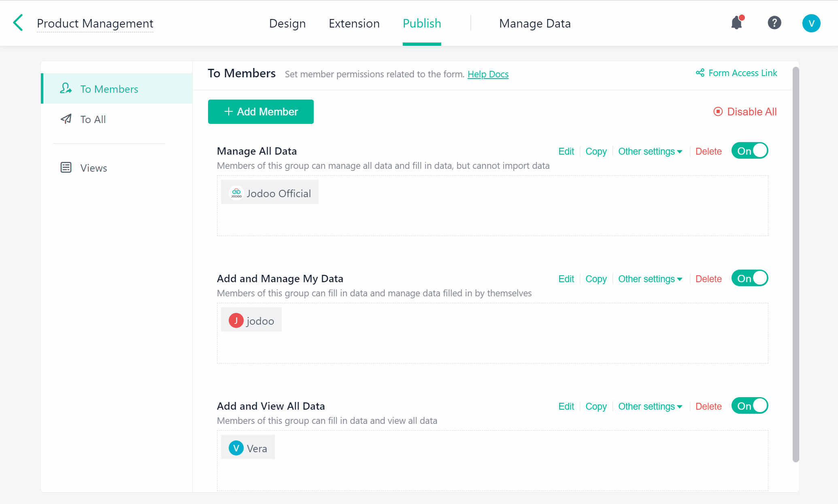This screenshot has height=504, width=838.
Task: Open the notifications bell
Action: point(737,23)
